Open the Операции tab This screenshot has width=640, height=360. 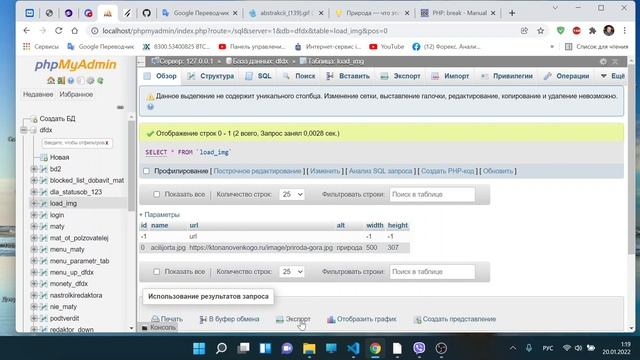tap(567, 76)
